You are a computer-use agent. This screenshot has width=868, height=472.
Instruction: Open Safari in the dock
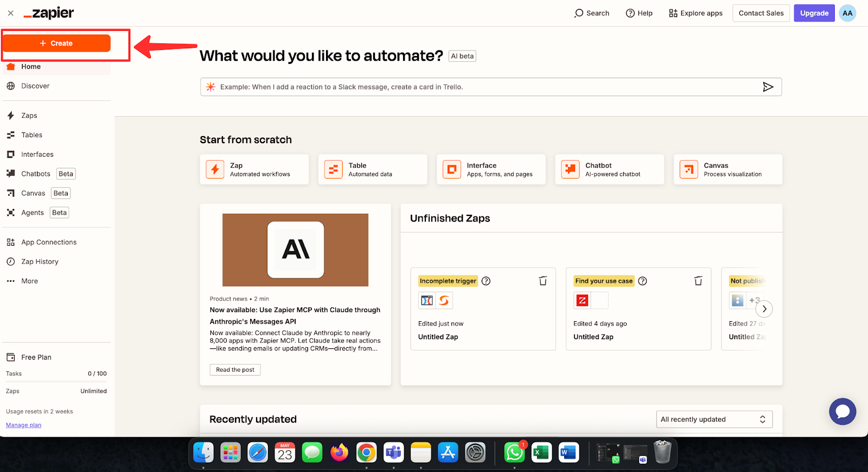[258, 452]
